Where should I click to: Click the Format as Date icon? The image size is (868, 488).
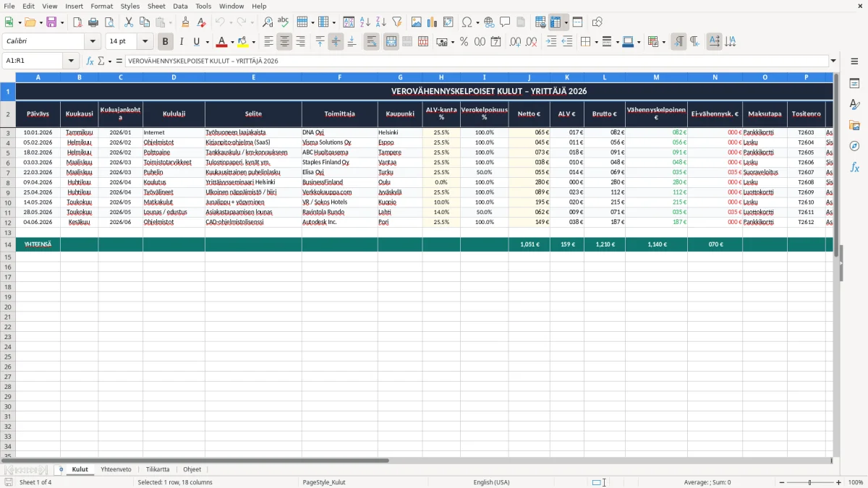click(x=495, y=42)
